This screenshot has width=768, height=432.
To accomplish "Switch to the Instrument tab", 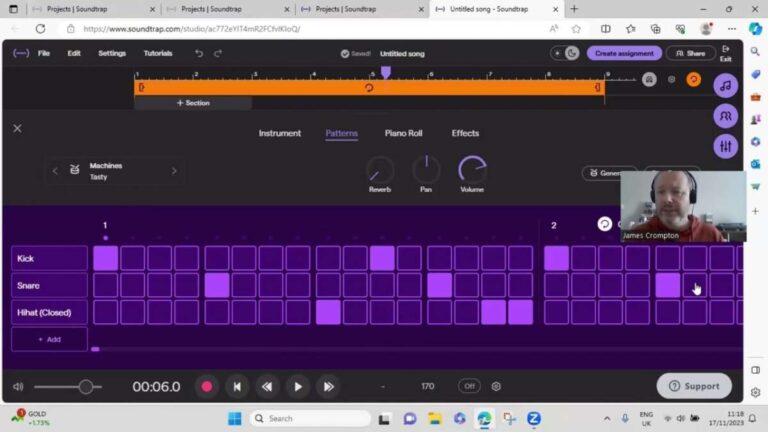I will pyautogui.click(x=280, y=133).
